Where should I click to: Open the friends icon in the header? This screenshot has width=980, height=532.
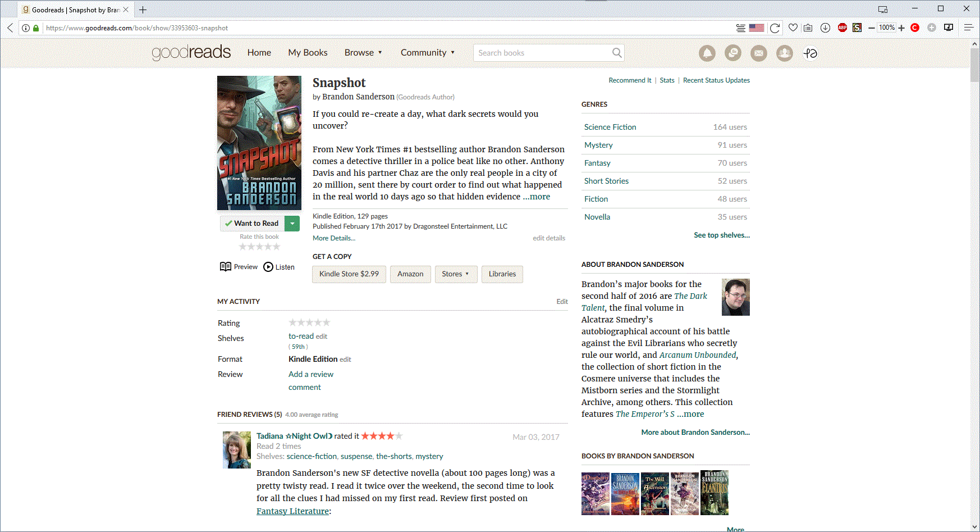[785, 53]
